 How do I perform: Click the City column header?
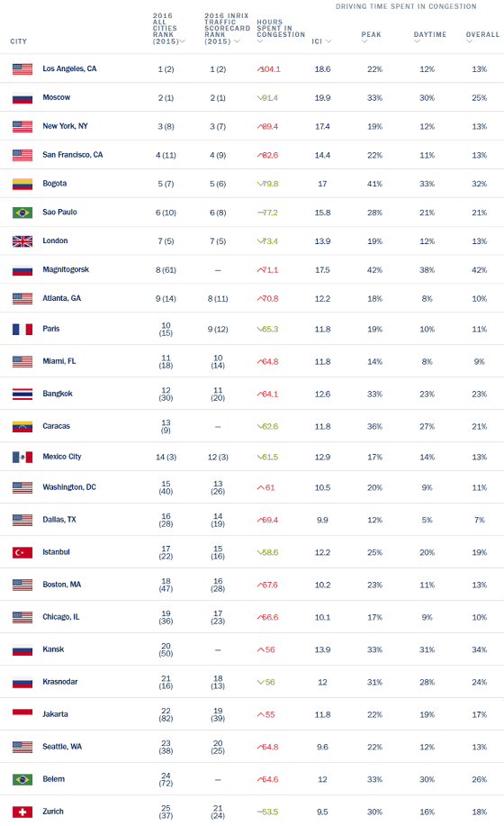coord(18,41)
